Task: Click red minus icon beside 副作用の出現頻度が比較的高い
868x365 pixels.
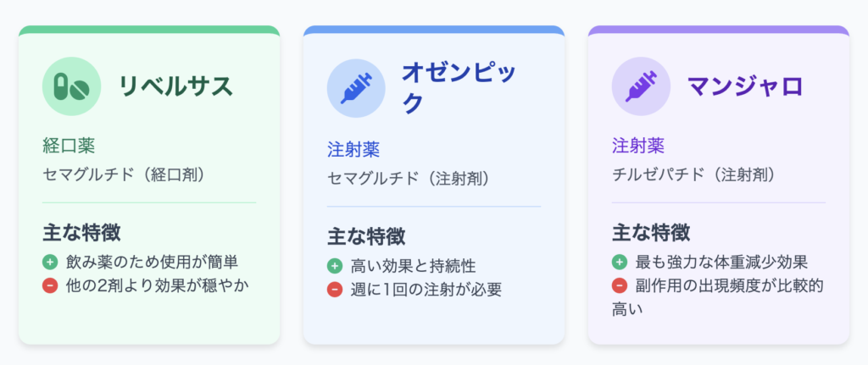Action: coord(620,286)
